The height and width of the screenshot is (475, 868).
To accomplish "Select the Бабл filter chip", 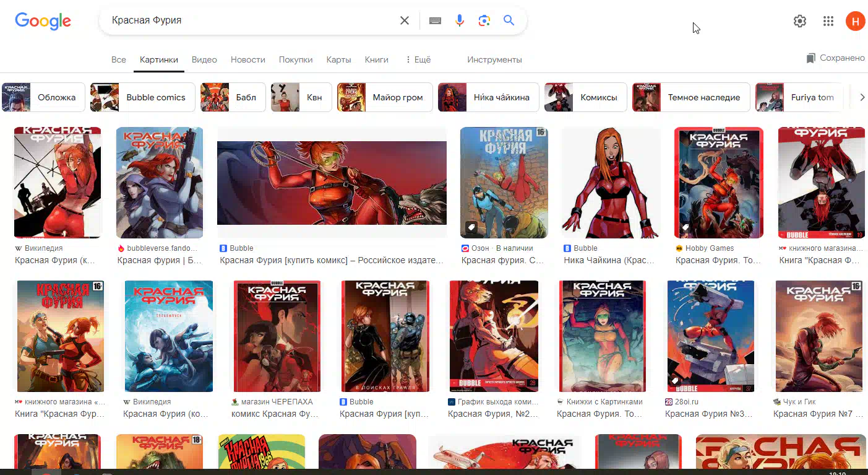I will 233,97.
